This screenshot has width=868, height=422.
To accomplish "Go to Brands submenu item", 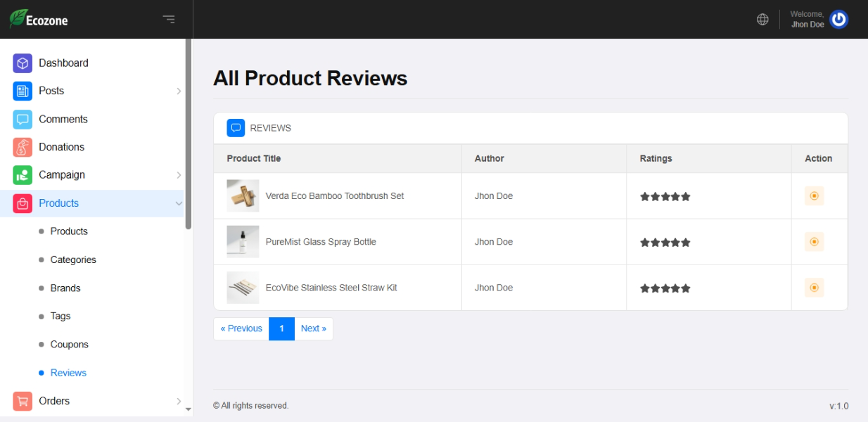I will [x=65, y=288].
